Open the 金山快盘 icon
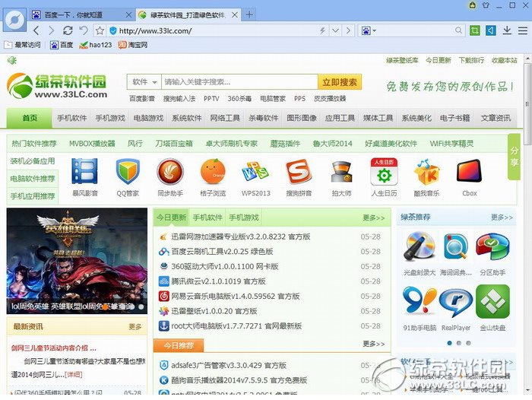Screen dimensions: 532x400 (x=492, y=302)
